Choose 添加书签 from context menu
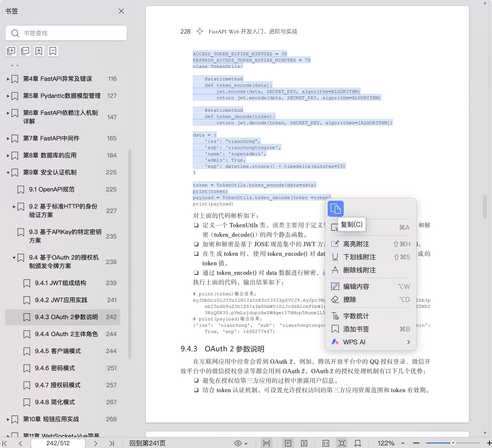This screenshot has height=448, width=492. pyautogui.click(x=371, y=329)
